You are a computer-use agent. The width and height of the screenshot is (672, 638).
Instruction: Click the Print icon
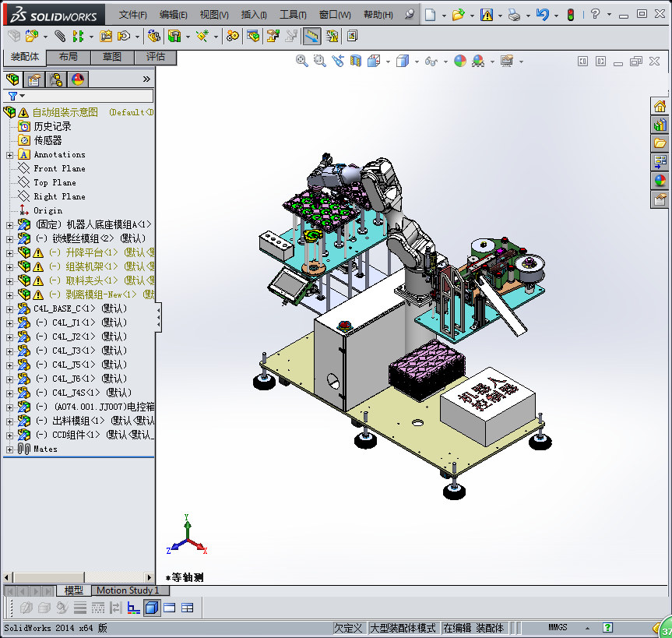(514, 15)
